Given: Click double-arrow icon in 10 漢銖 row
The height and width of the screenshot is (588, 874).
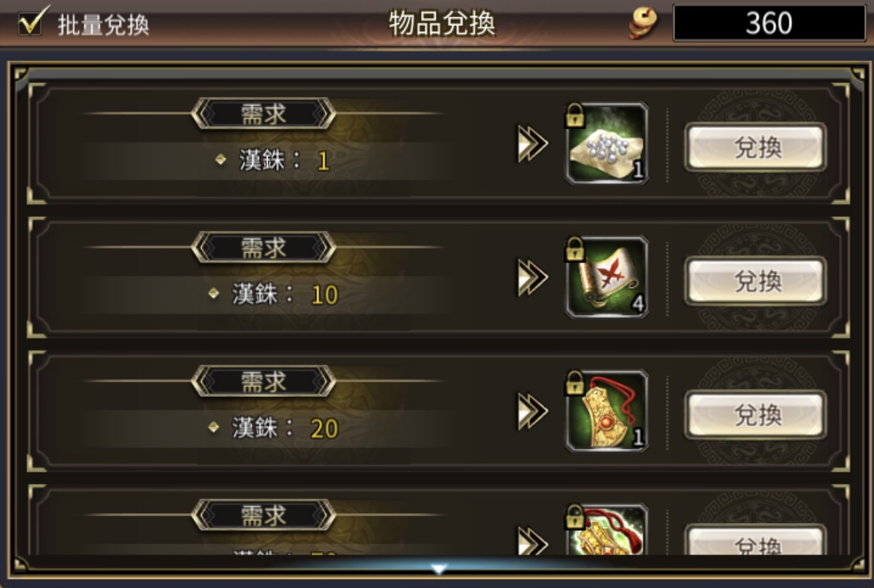Looking at the screenshot, I should pos(533,278).
